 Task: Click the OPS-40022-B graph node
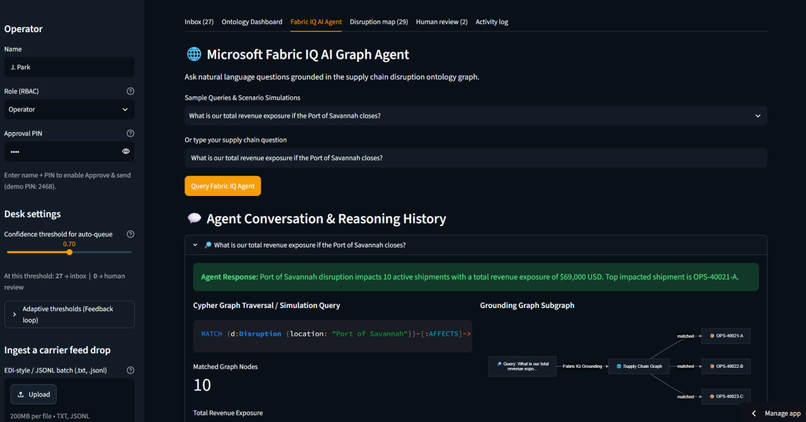coord(726,366)
